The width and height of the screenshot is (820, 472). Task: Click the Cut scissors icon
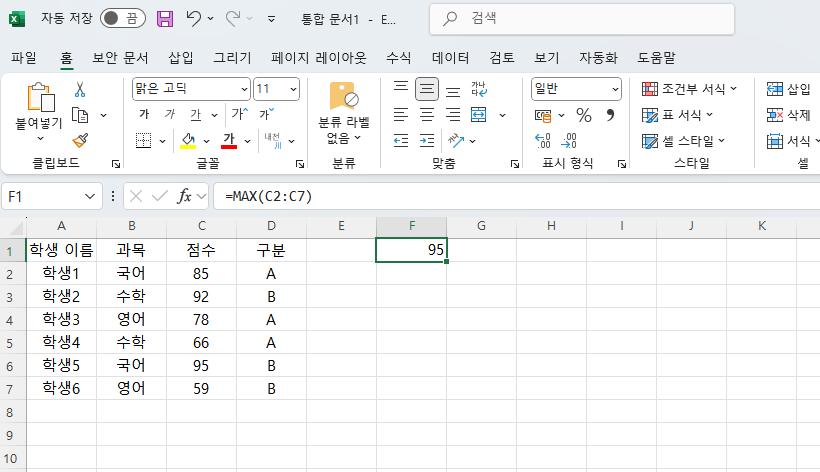(x=80, y=90)
